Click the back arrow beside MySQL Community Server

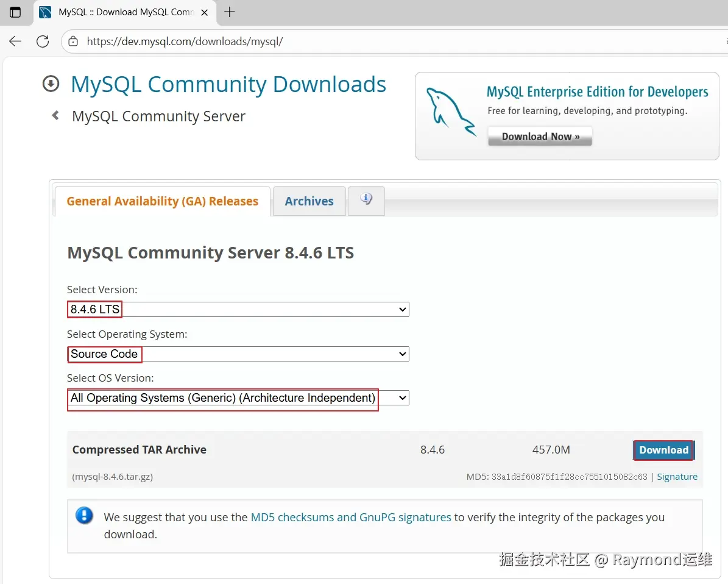(x=55, y=115)
